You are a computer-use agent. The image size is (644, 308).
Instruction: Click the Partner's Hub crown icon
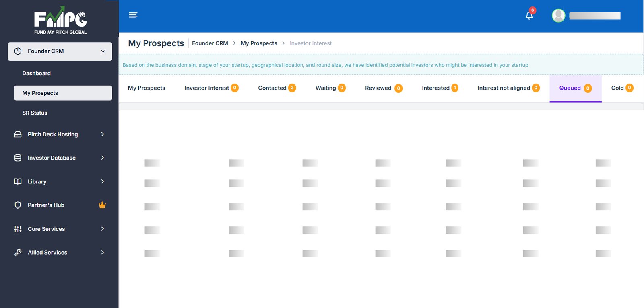[102, 205]
